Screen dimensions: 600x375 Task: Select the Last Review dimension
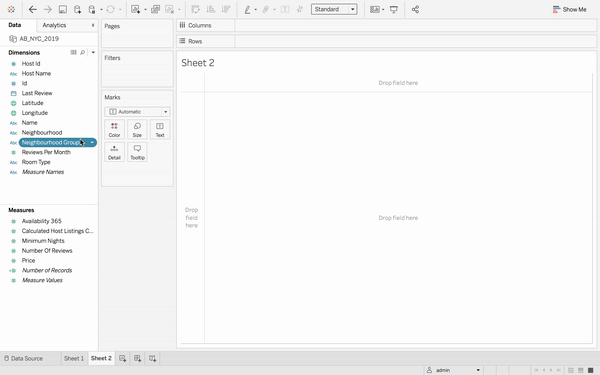(x=37, y=93)
